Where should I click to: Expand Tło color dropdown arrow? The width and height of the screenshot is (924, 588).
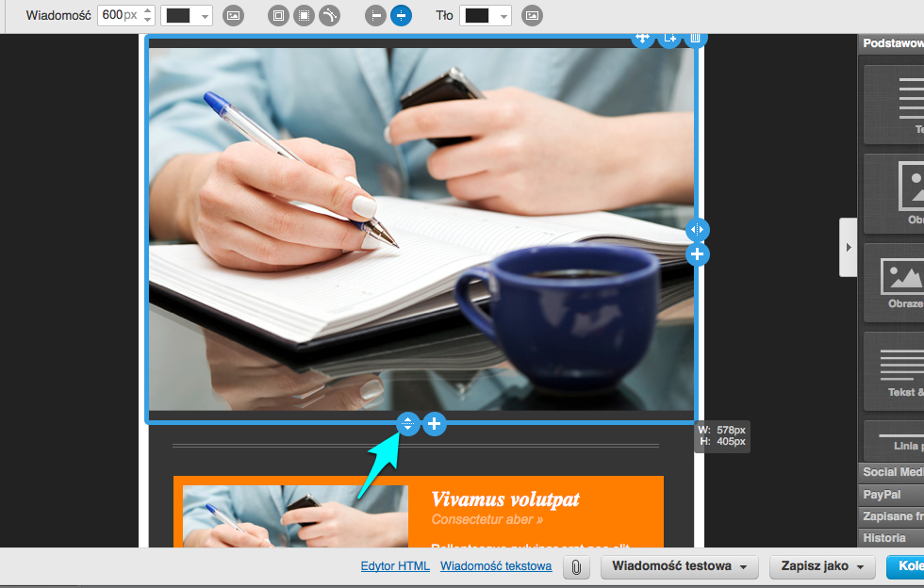point(503,17)
